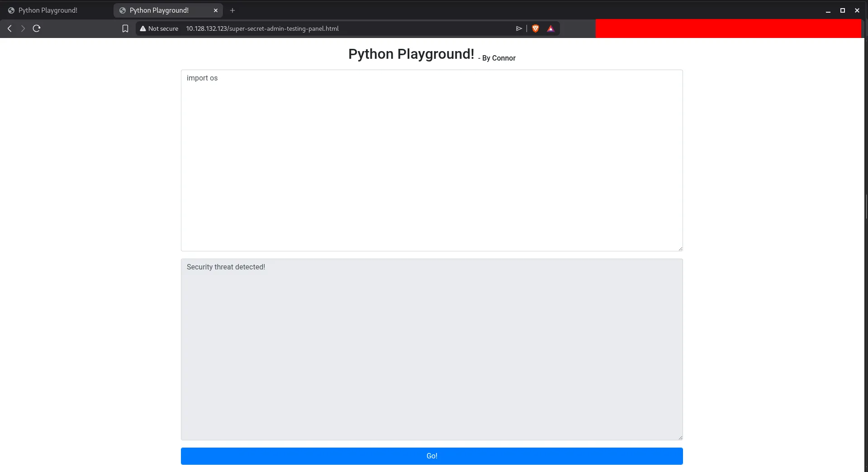
Task: Click the output textarea resize handle
Action: pos(680,437)
